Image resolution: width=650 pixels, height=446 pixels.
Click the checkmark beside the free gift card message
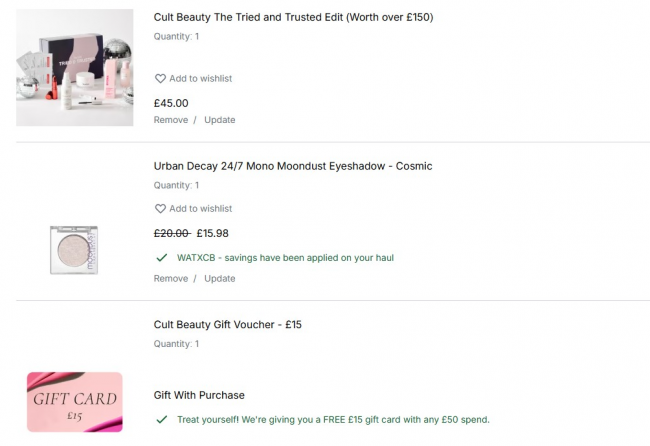[161, 420]
